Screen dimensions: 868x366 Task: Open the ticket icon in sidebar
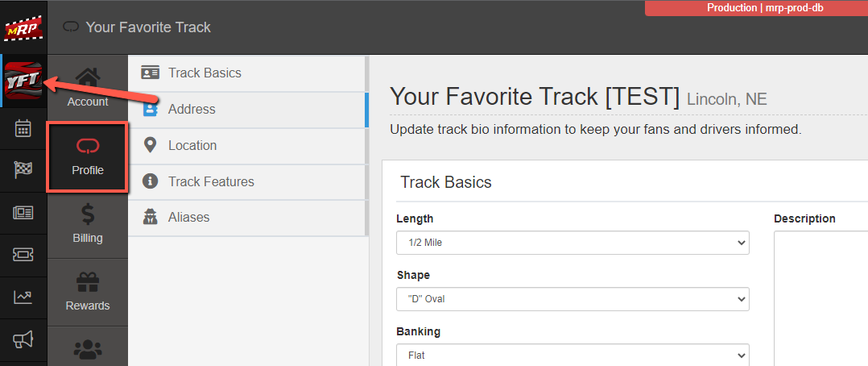coord(23,255)
